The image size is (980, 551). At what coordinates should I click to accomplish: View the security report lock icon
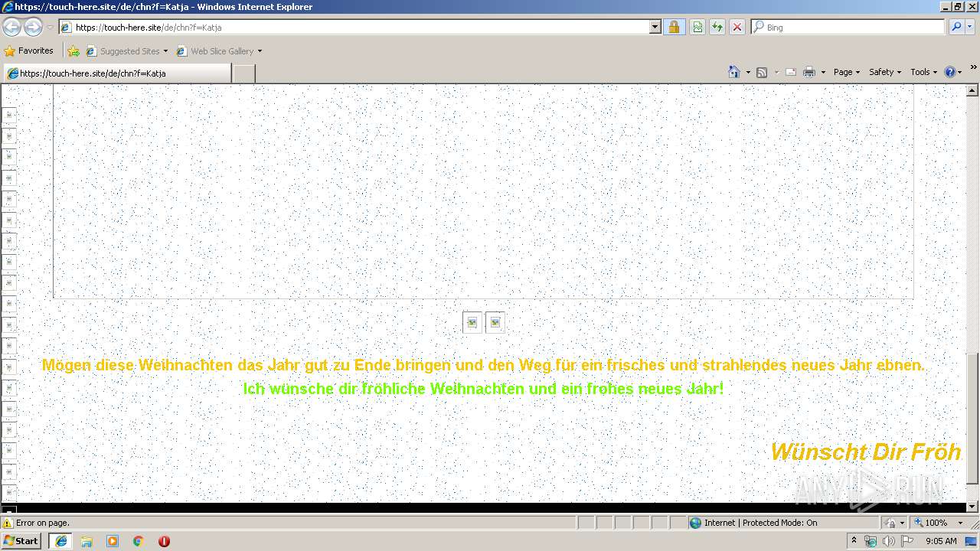click(x=674, y=27)
